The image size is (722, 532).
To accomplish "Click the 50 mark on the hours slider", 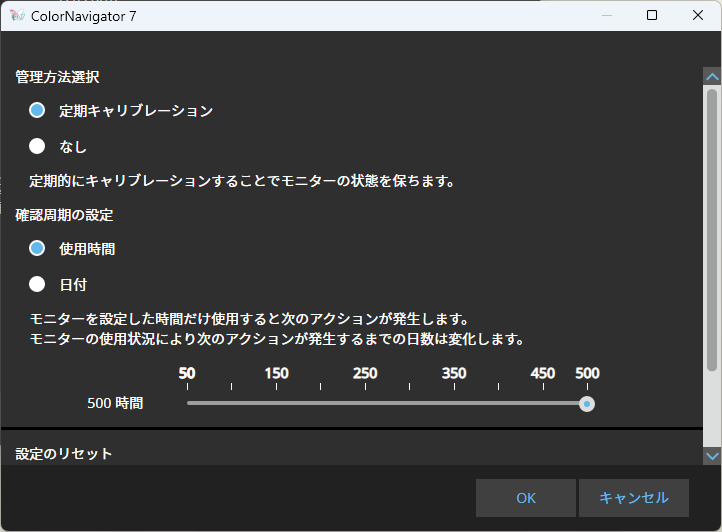I will tap(187, 403).
